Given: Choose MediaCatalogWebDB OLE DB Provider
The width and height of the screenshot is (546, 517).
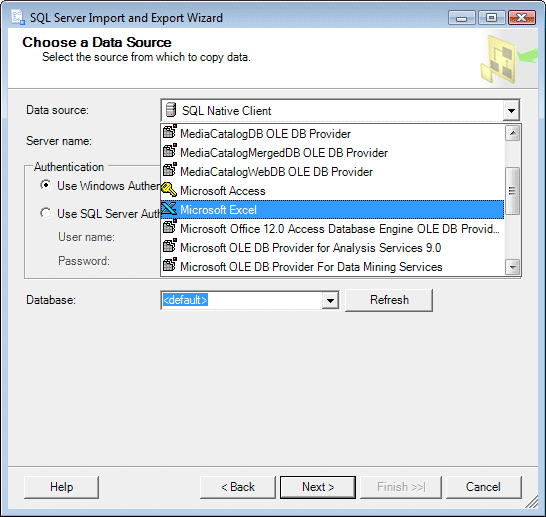Looking at the screenshot, I should (x=332, y=172).
